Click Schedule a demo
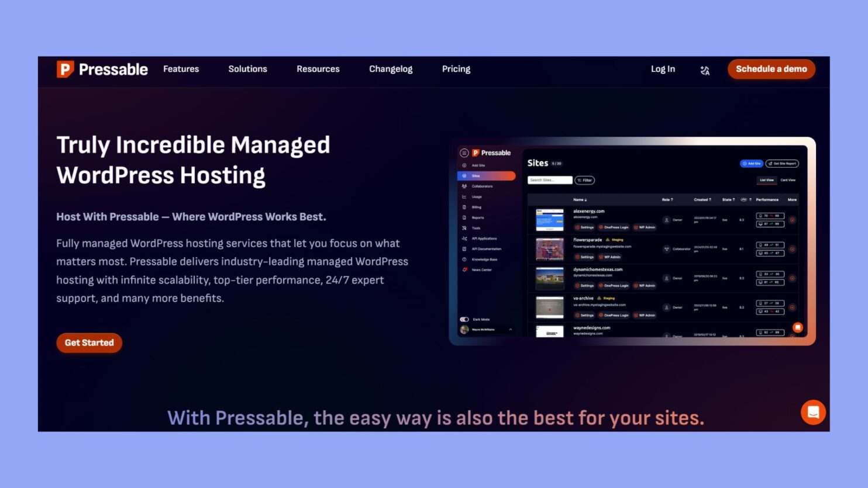 [x=771, y=69]
